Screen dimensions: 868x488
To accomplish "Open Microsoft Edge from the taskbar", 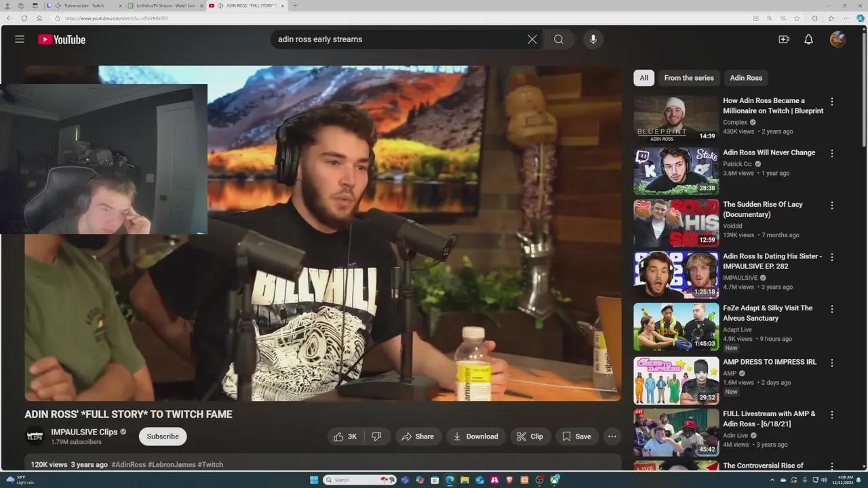I will coord(449,480).
